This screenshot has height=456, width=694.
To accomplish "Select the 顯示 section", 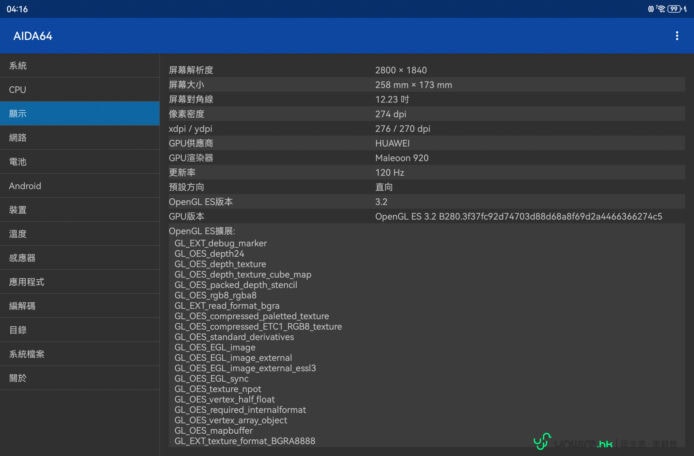I will (x=80, y=114).
